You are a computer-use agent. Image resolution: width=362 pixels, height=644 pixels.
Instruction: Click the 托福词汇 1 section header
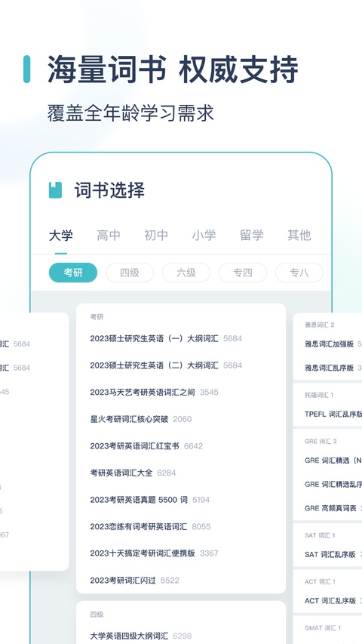click(x=319, y=395)
